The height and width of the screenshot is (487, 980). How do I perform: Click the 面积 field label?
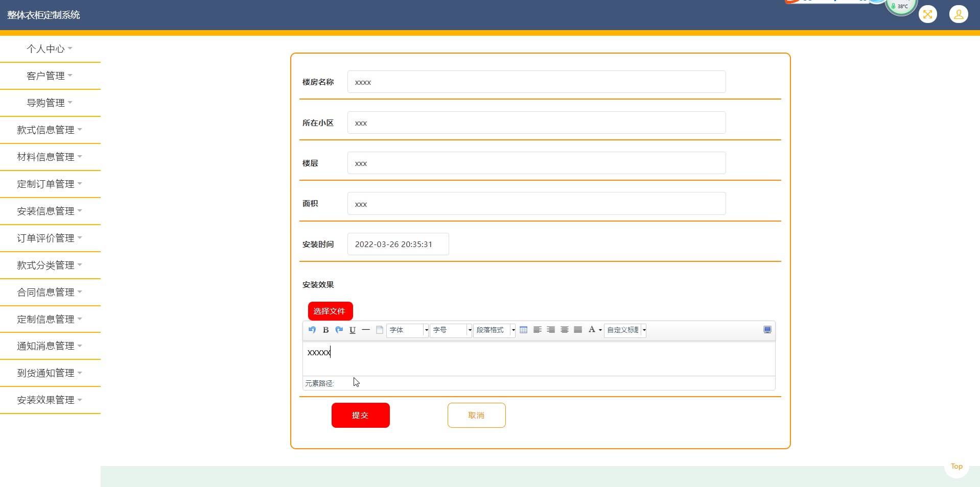point(310,204)
